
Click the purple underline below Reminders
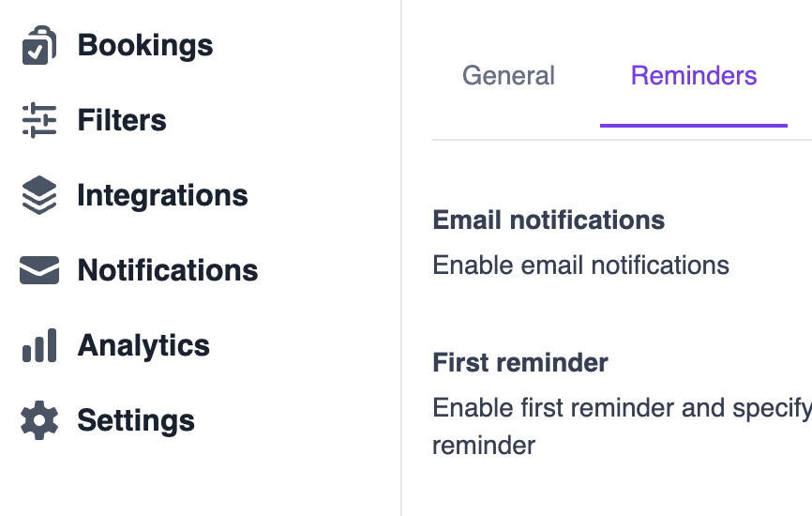coord(694,125)
